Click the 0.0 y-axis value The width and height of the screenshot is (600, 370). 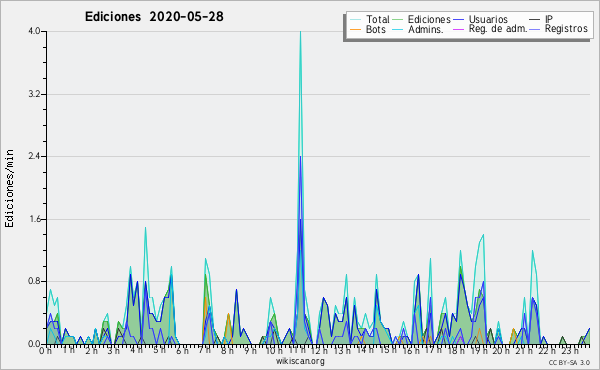click(x=34, y=344)
